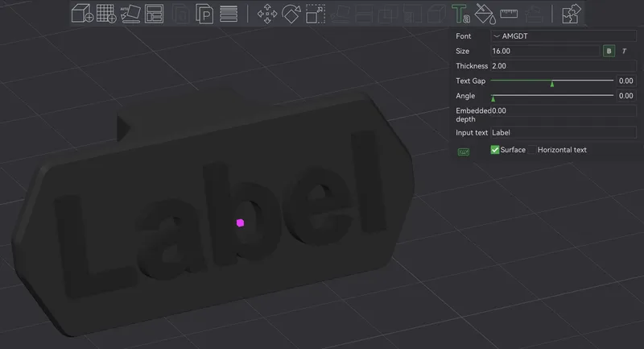Screen dimensions: 644x349
Task: Toggle the Italic T button
Action: click(x=625, y=51)
